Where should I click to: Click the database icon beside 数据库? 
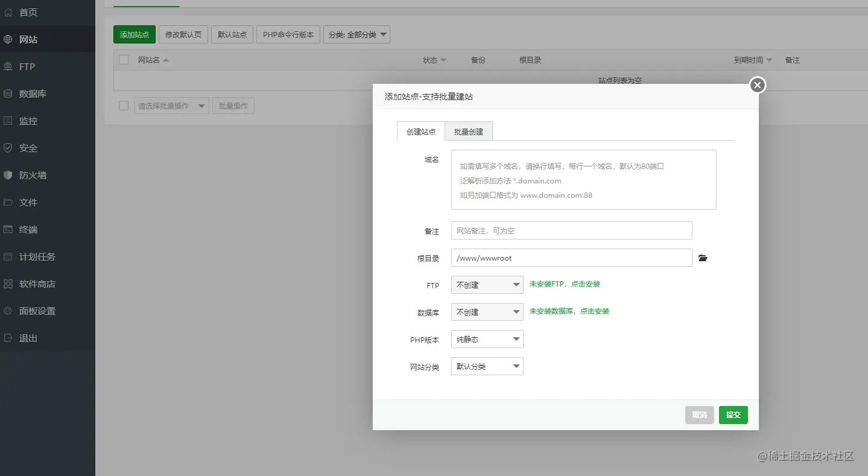tap(8, 94)
